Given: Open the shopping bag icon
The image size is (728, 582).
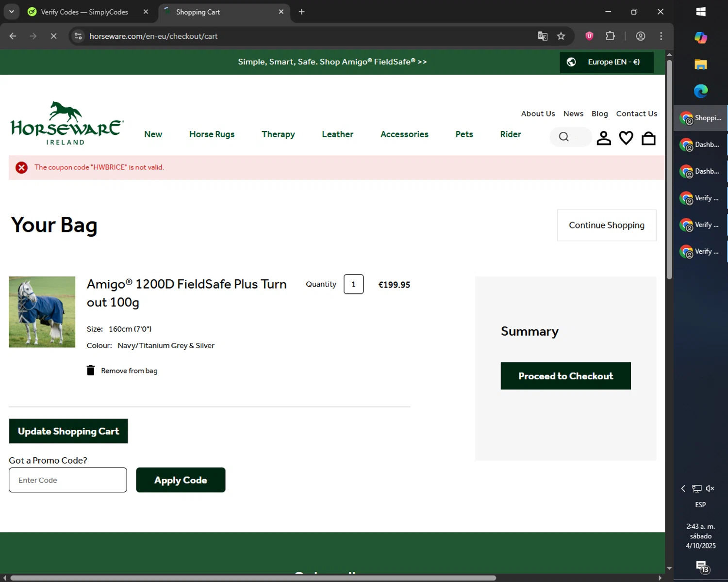Looking at the screenshot, I should tap(648, 138).
